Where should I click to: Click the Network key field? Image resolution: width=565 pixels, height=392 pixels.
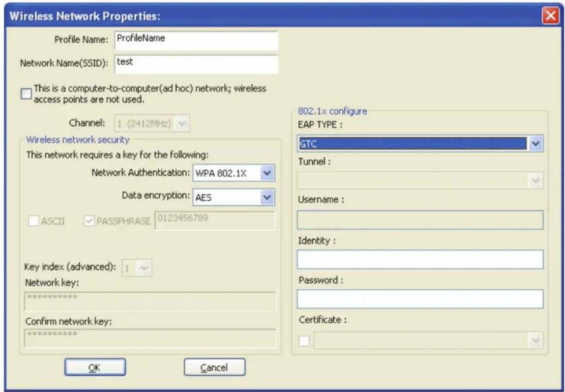[x=150, y=301]
